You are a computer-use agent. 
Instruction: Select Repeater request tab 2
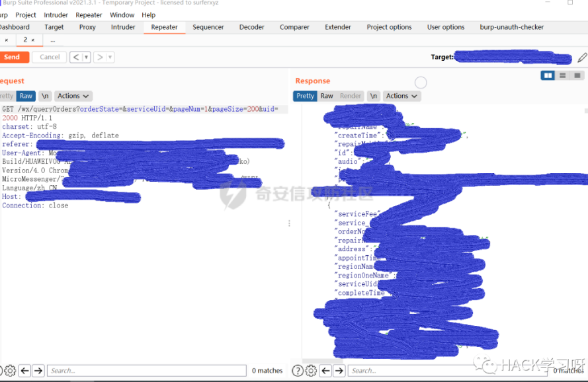(26, 40)
